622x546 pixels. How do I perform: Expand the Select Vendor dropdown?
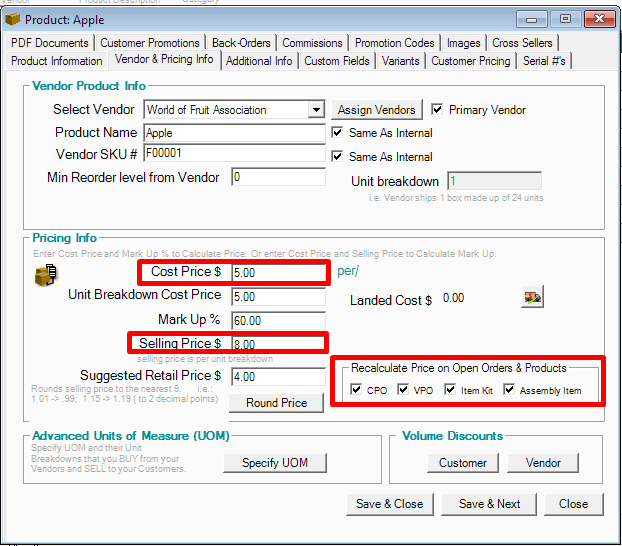coord(316,109)
